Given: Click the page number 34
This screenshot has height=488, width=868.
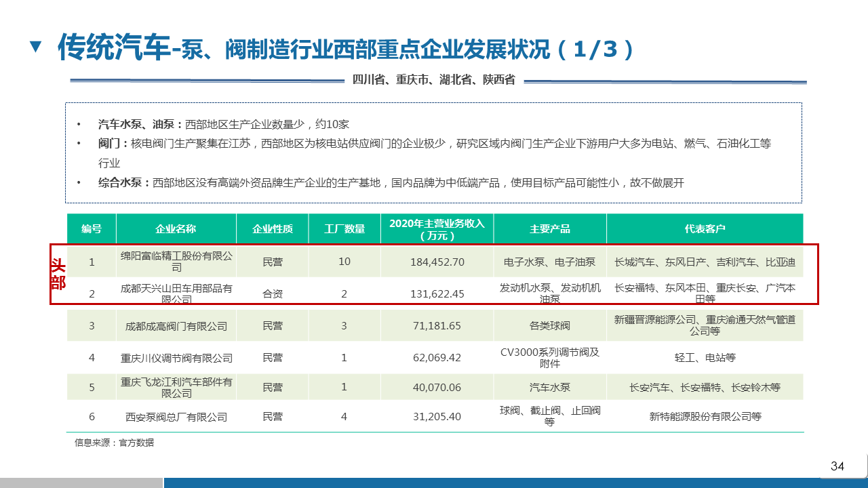Looking at the screenshot, I should [837, 466].
